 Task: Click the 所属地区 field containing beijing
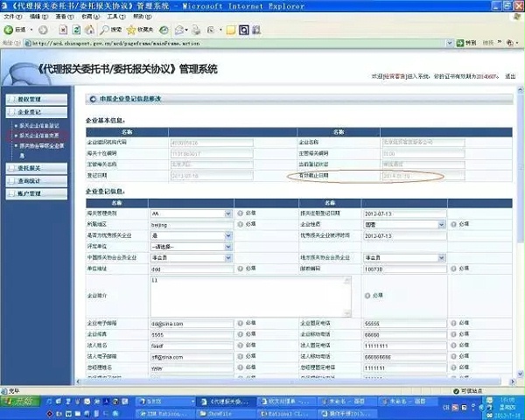tap(192, 225)
